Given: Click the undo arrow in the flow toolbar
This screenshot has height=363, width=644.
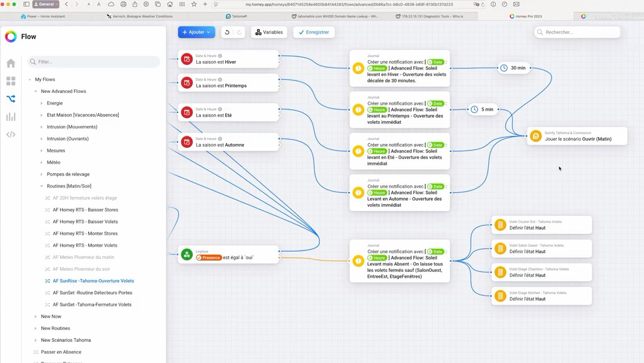Looking at the screenshot, I should click(227, 32).
